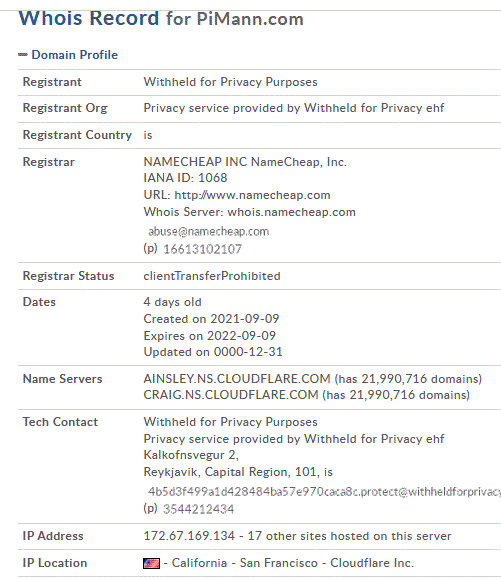
Task: Click the Whois Record for PiMann.com heading
Action: (161, 18)
